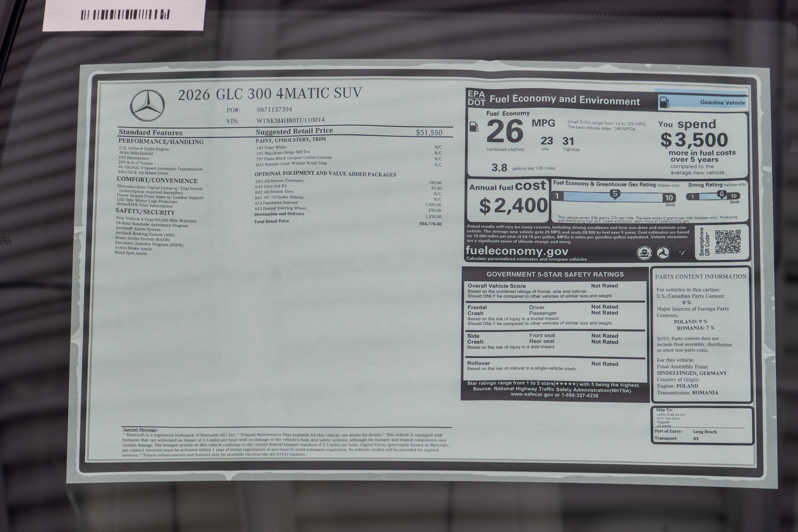Click the EPA round seal logo
The image size is (798, 532).
pos(644,253)
